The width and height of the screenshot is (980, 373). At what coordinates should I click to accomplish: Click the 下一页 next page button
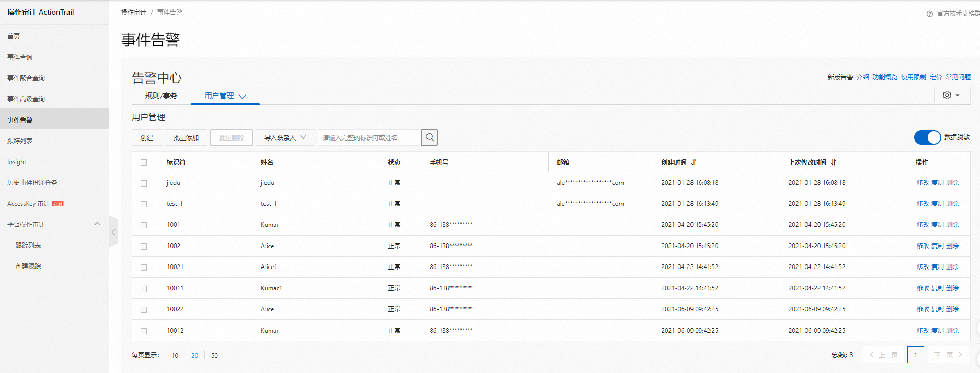pos(948,355)
